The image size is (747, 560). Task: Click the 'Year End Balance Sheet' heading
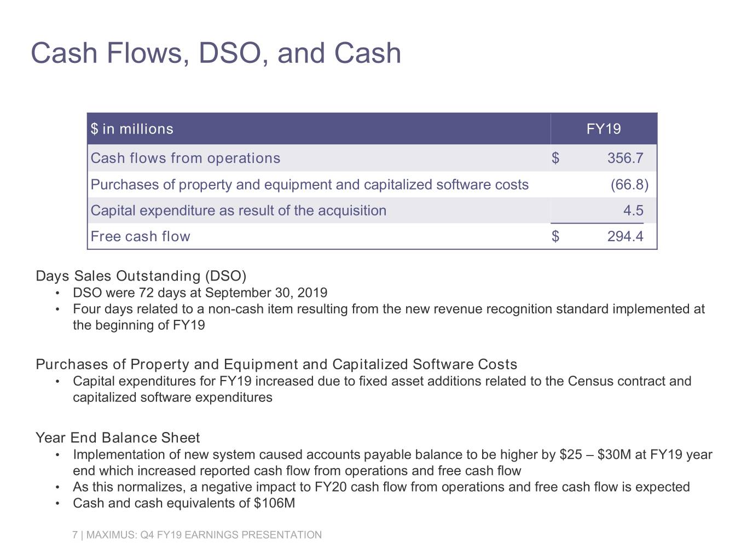pyautogui.click(x=118, y=437)
